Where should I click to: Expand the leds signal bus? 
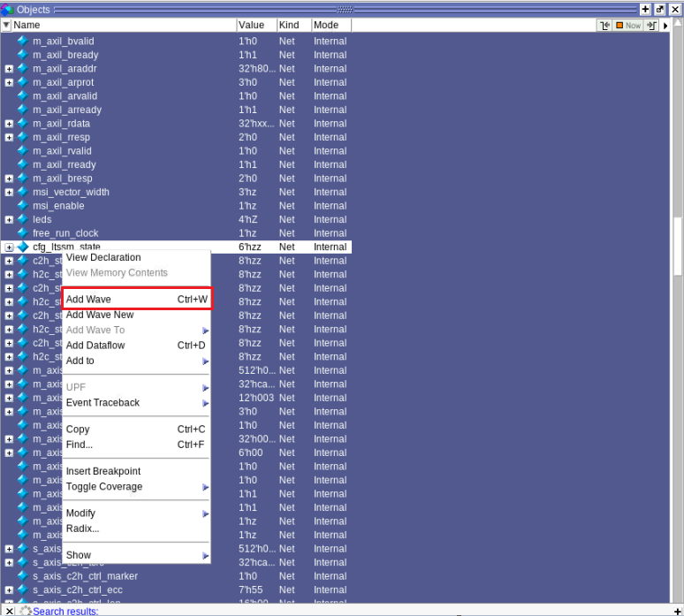coord(9,220)
